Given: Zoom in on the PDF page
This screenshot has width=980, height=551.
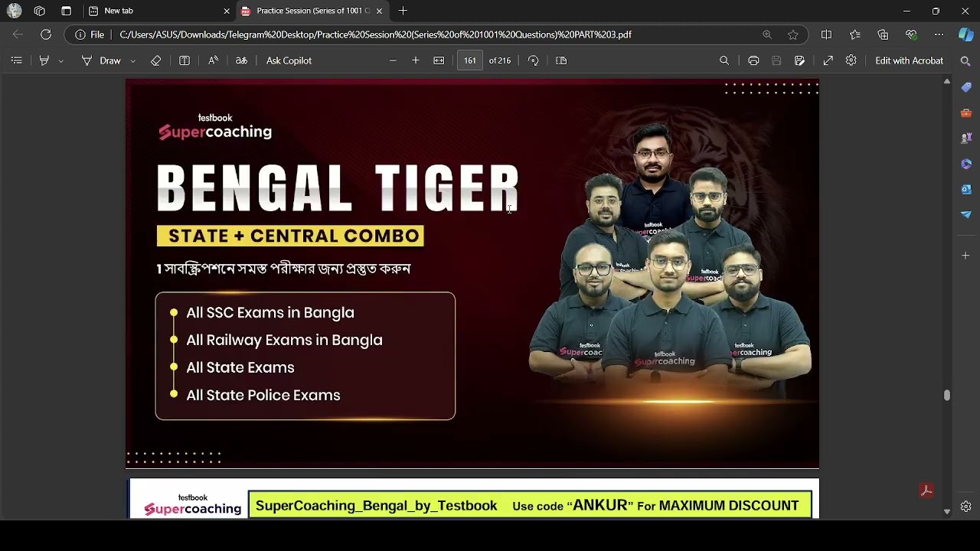Looking at the screenshot, I should click(x=416, y=60).
